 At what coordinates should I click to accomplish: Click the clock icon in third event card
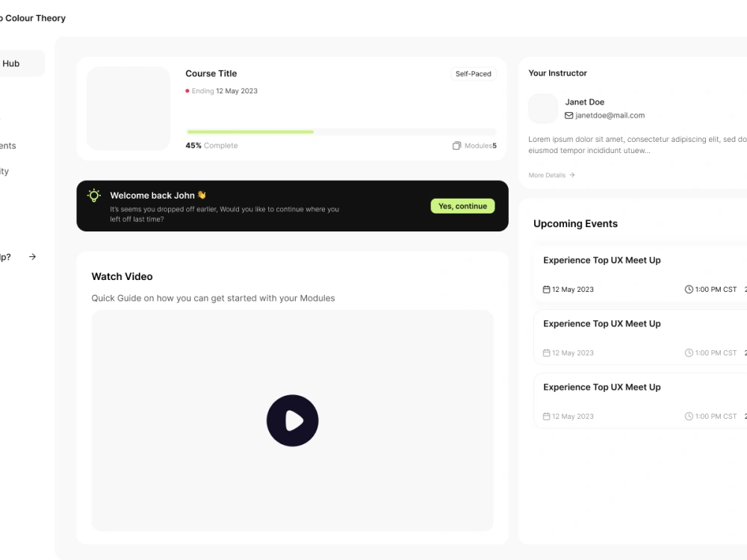[689, 416]
